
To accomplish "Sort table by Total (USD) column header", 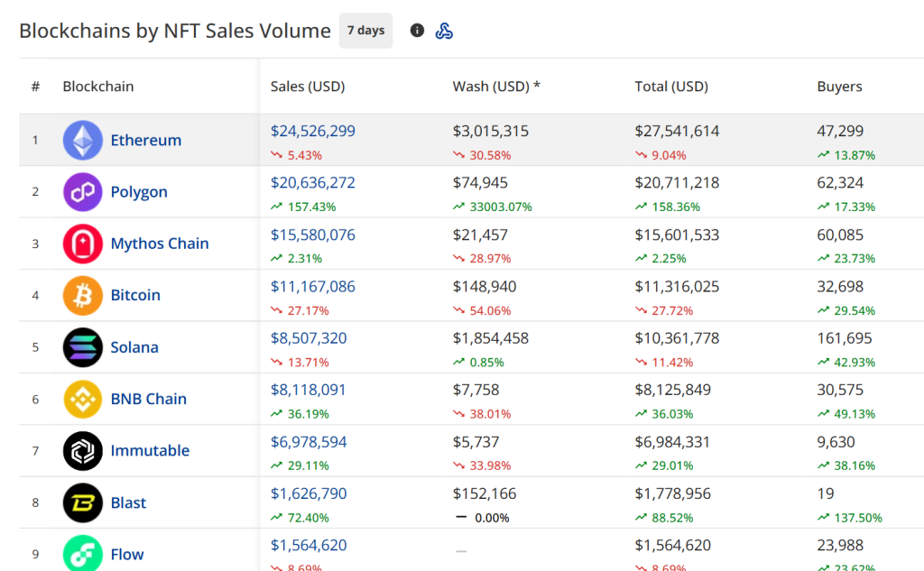I will pyautogui.click(x=671, y=87).
